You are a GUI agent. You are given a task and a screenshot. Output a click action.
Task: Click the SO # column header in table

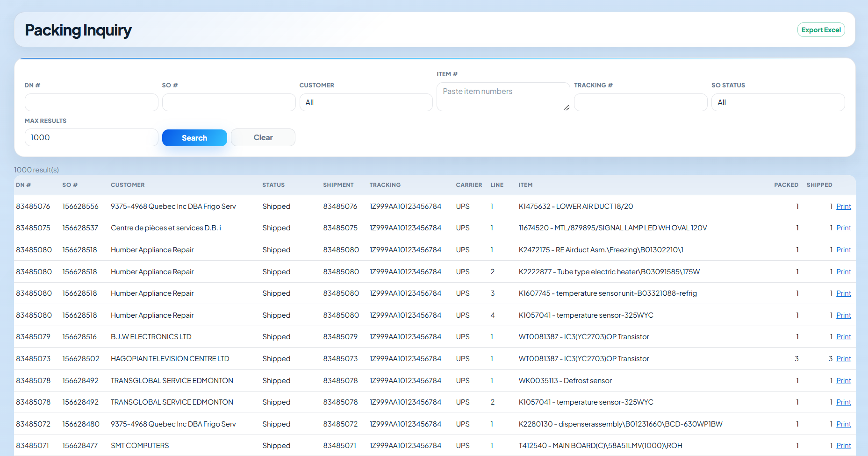pyautogui.click(x=70, y=185)
